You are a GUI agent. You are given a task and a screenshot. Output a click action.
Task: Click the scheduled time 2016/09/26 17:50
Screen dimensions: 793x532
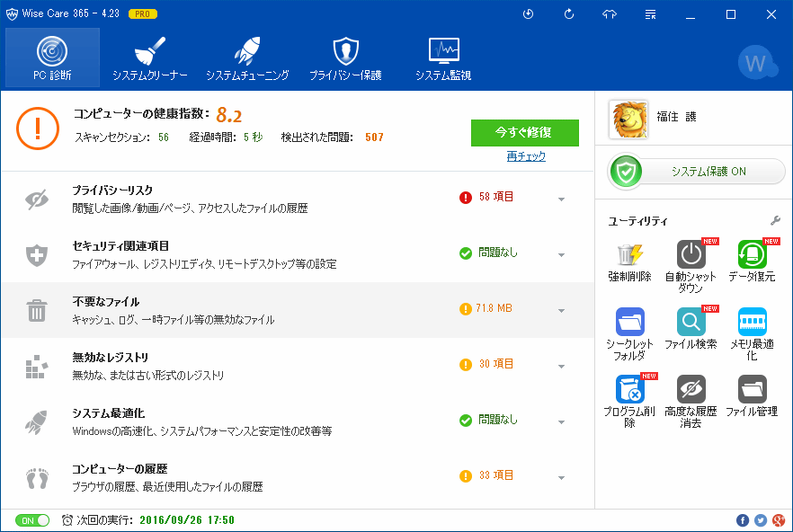point(187,520)
